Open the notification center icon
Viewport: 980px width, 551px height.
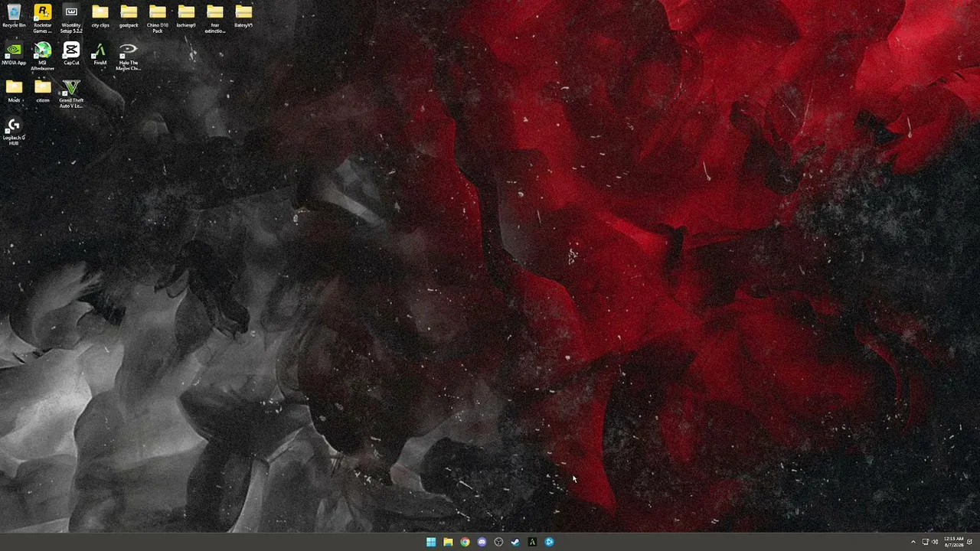[970, 542]
